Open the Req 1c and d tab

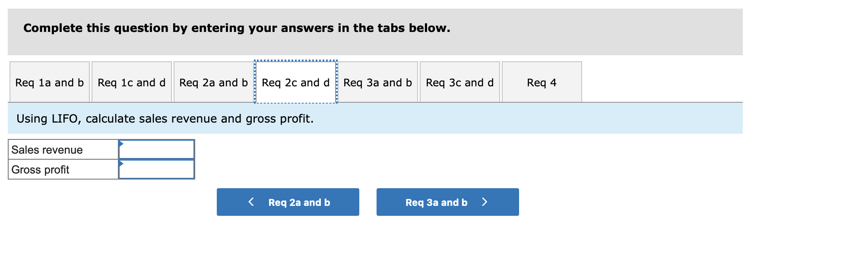click(131, 82)
